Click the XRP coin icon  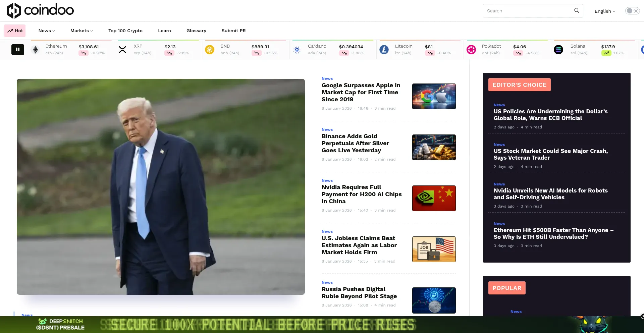(122, 50)
